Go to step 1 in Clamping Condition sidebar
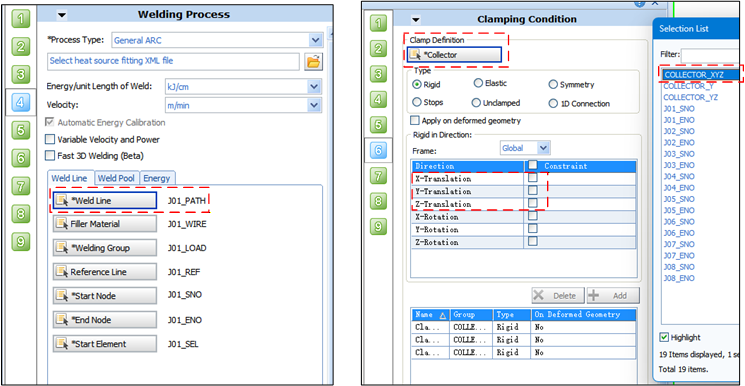The width and height of the screenshot is (745, 386). pos(378,22)
